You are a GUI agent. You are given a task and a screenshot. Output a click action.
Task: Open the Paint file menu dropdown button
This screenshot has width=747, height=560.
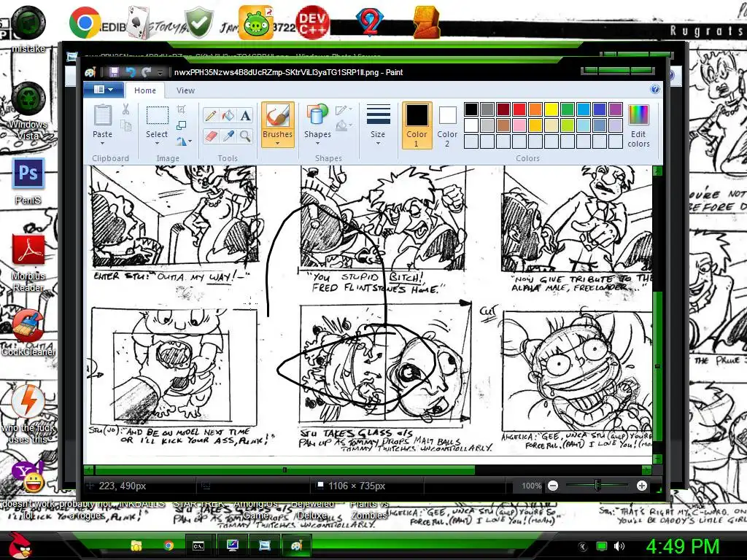tap(104, 90)
